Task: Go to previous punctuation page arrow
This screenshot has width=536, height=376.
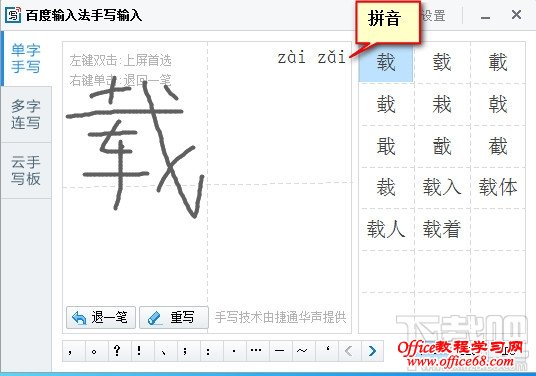Action: click(x=349, y=351)
